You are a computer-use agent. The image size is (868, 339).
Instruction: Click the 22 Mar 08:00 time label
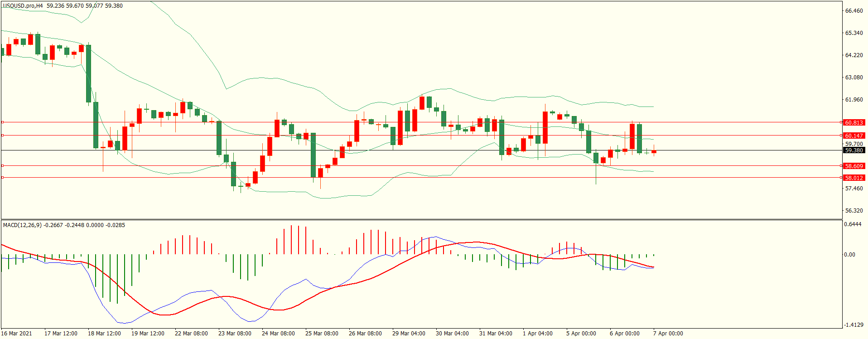click(x=191, y=334)
